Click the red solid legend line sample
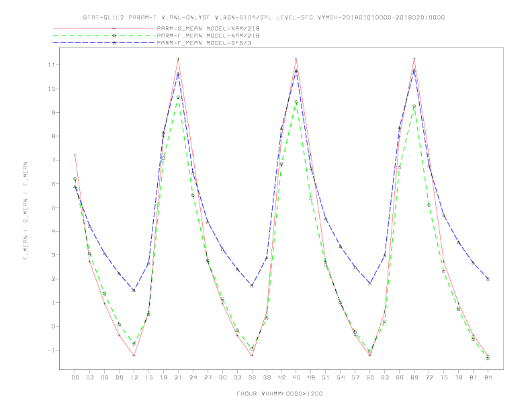 click(104, 28)
